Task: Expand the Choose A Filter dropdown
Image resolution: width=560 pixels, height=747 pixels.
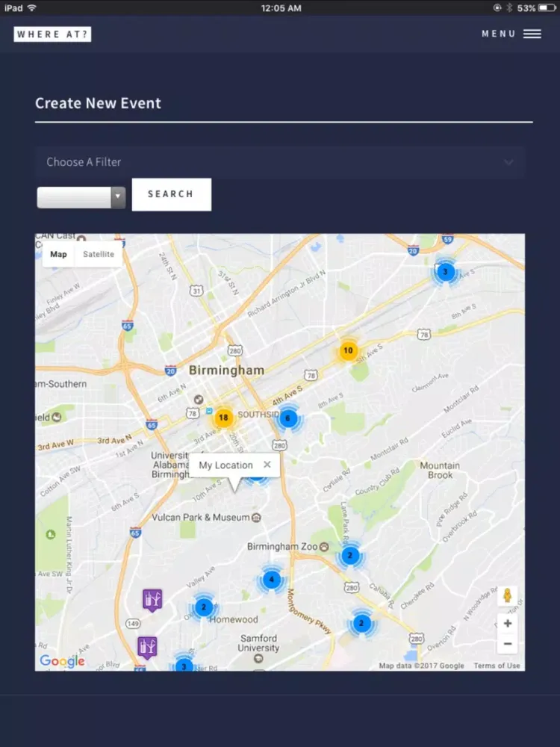Action: 280,162
